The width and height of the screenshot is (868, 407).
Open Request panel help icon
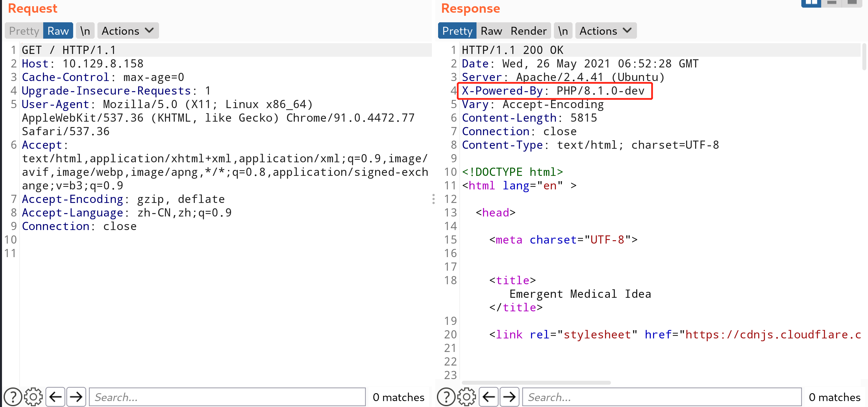12,397
